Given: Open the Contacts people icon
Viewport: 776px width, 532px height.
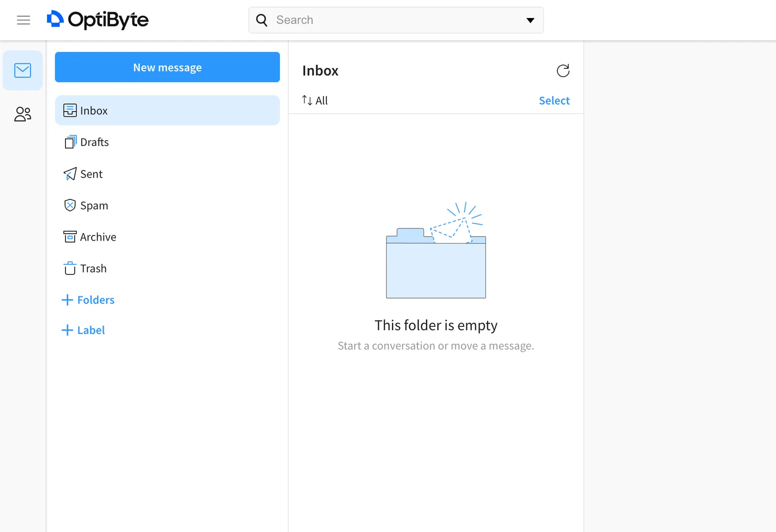Looking at the screenshot, I should [x=23, y=114].
